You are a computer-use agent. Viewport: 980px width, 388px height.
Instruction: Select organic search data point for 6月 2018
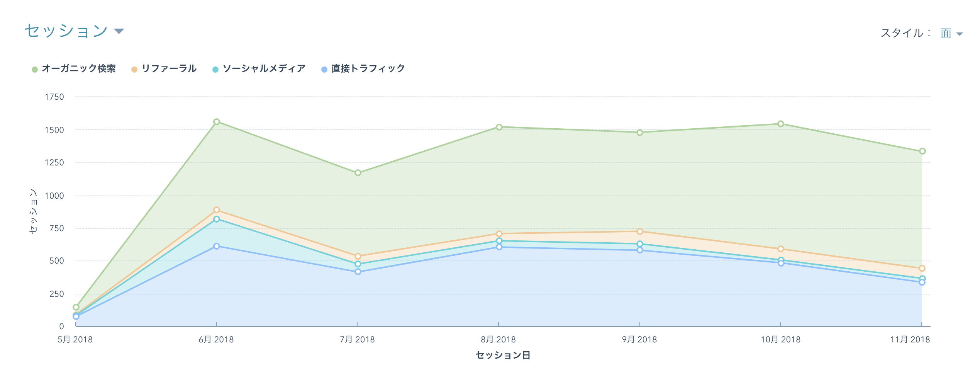tap(217, 122)
